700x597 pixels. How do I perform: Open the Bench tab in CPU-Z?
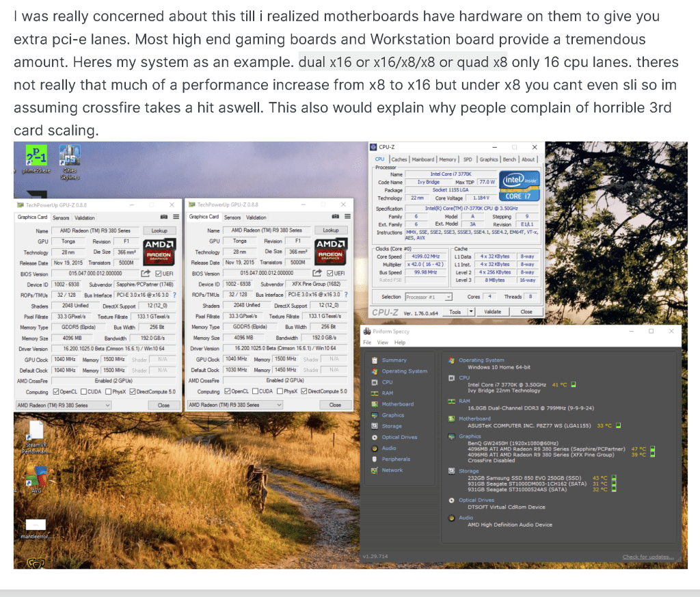point(509,159)
